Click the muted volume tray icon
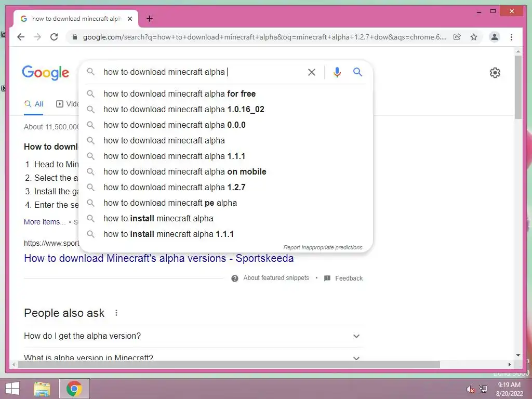This screenshot has height=399, width=532. 470,389
